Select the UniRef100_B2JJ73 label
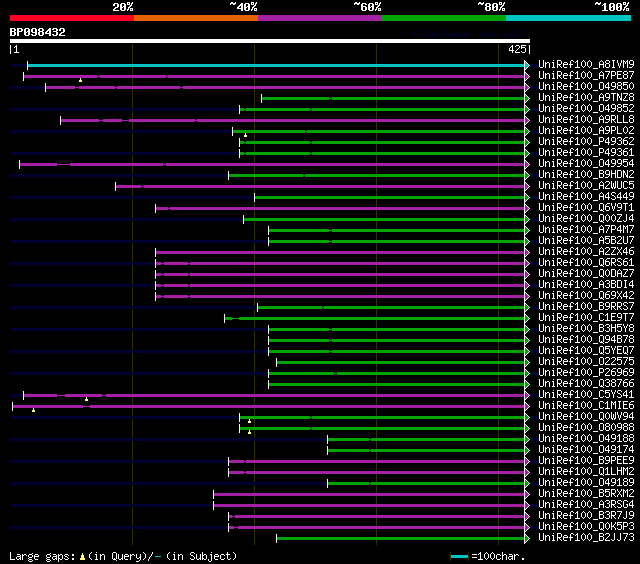The height and width of the screenshot is (564, 640). [x=586, y=538]
